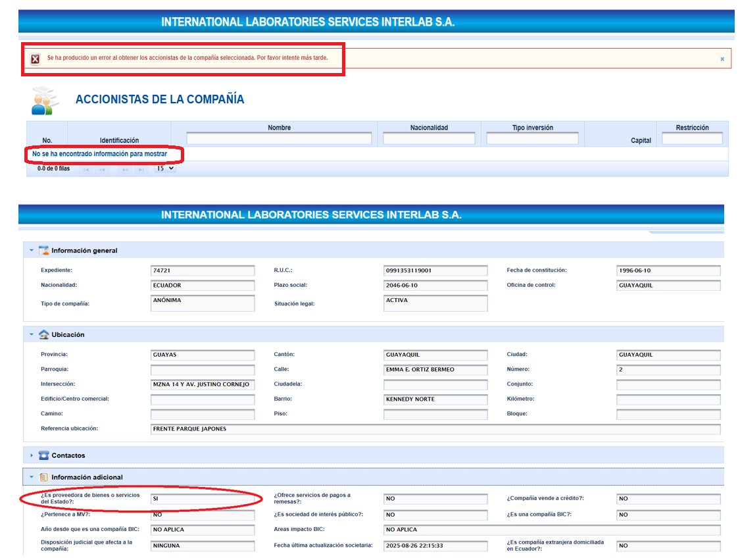The width and height of the screenshot is (738, 560).
Task: Click the red error icon in the alert
Action: tap(36, 59)
